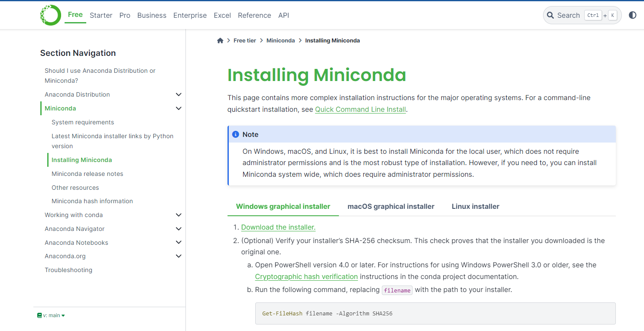Open the Starter navigation item
This screenshot has height=331, width=644.
coord(101,15)
